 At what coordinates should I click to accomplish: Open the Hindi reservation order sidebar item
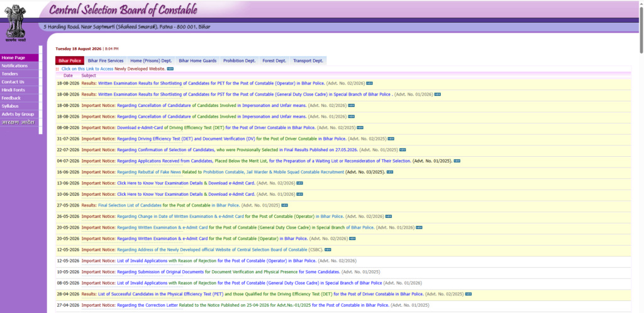coord(19,123)
